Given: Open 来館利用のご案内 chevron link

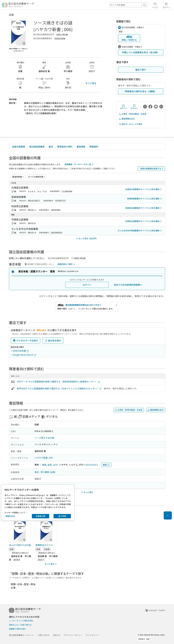Looking at the screenshot, I should tap(66, 264).
